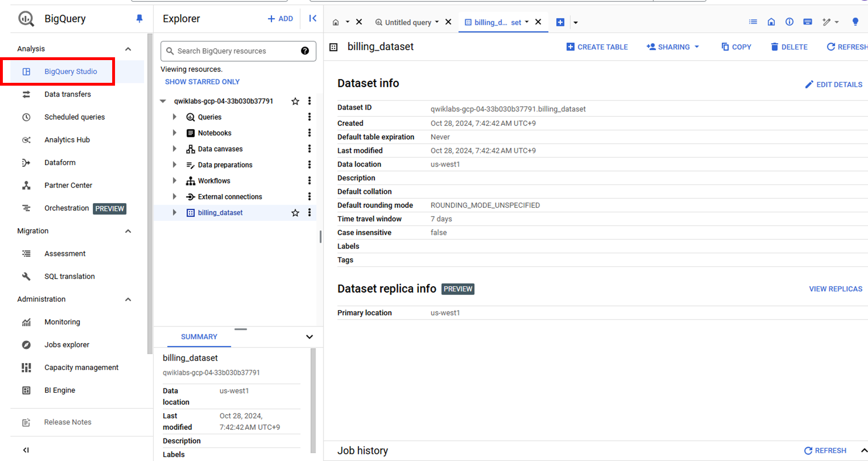Collapse the Administration section
Screen dimensions: 868x461
[128, 299]
